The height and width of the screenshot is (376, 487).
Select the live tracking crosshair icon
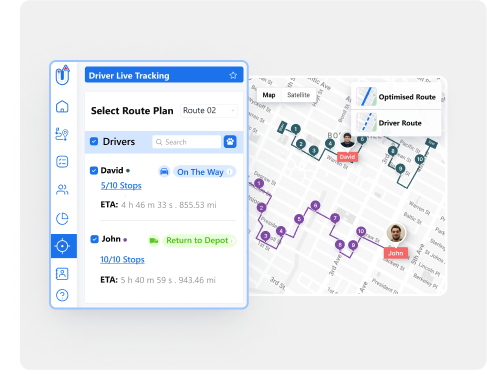pyautogui.click(x=63, y=246)
